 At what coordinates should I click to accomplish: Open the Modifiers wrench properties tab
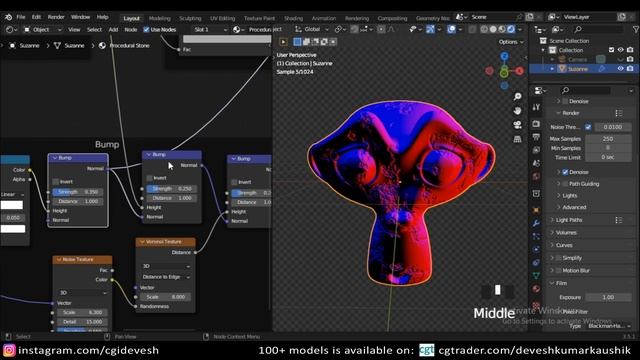click(536, 223)
